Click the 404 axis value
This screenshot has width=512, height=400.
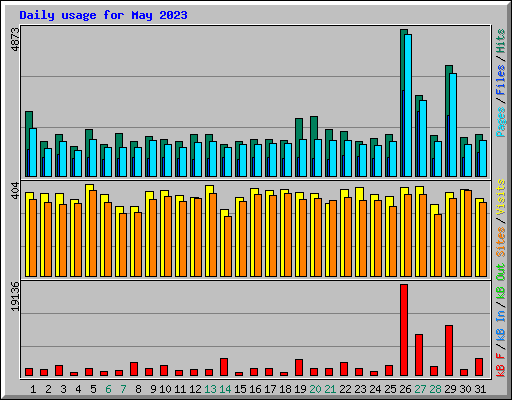pos(15,191)
